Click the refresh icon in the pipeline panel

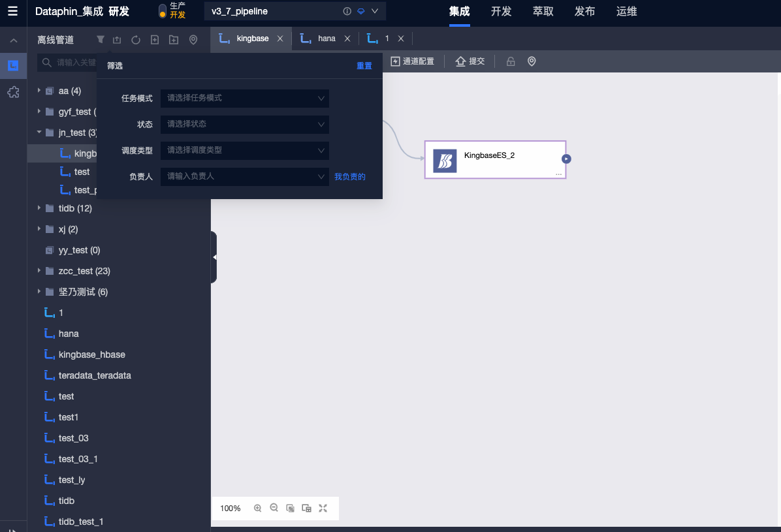coord(135,39)
